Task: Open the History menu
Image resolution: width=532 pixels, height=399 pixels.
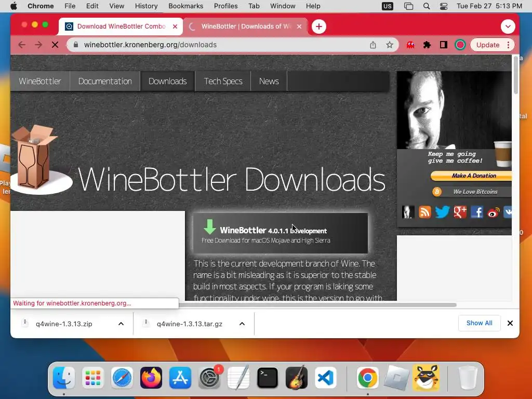Action: [x=146, y=6]
